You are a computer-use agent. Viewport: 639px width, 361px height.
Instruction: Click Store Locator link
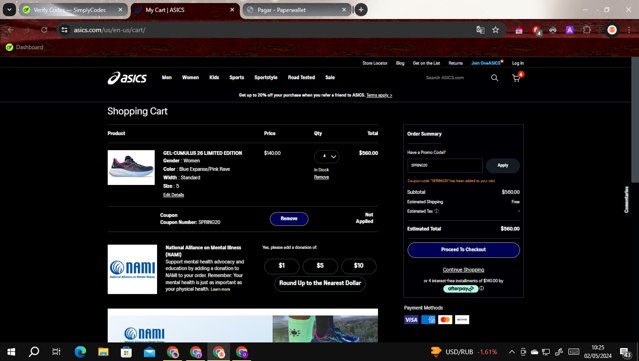(x=375, y=63)
